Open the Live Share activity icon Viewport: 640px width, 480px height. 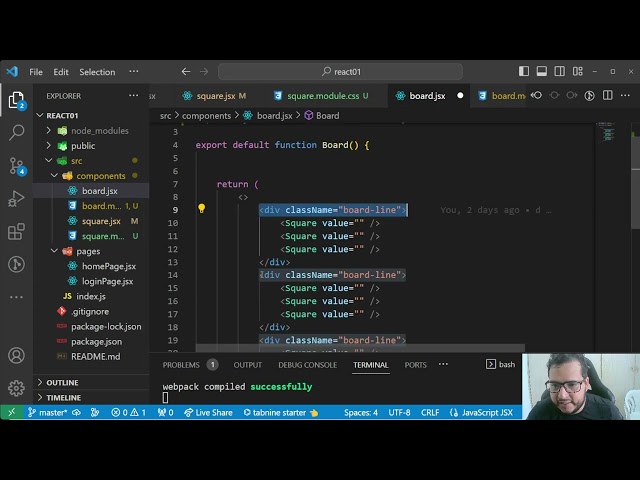pyautogui.click(x=16, y=264)
